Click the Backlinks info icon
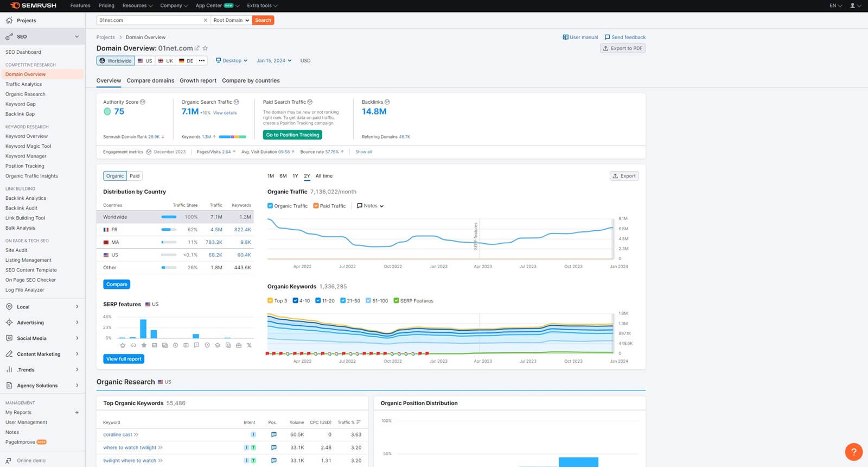The image size is (868, 467). [387, 102]
